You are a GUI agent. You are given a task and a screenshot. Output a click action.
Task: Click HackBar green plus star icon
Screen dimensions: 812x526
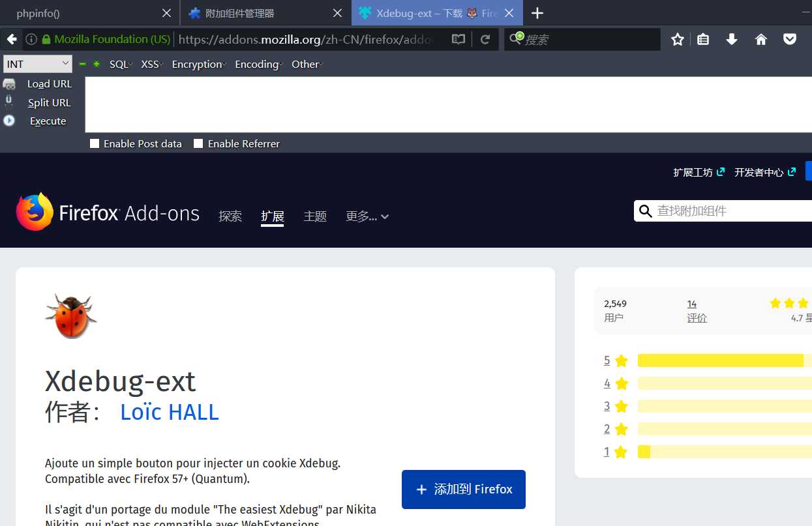97,64
